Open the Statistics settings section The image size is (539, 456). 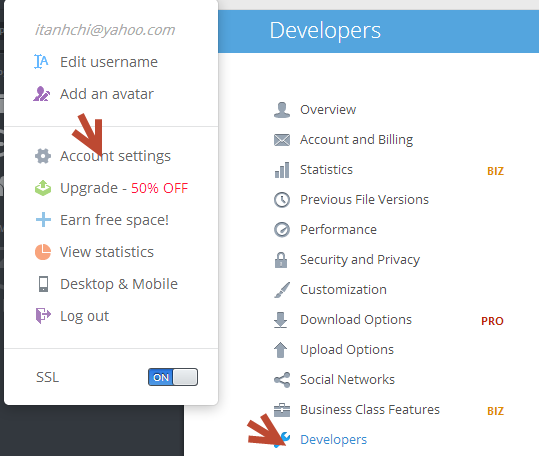coord(326,169)
